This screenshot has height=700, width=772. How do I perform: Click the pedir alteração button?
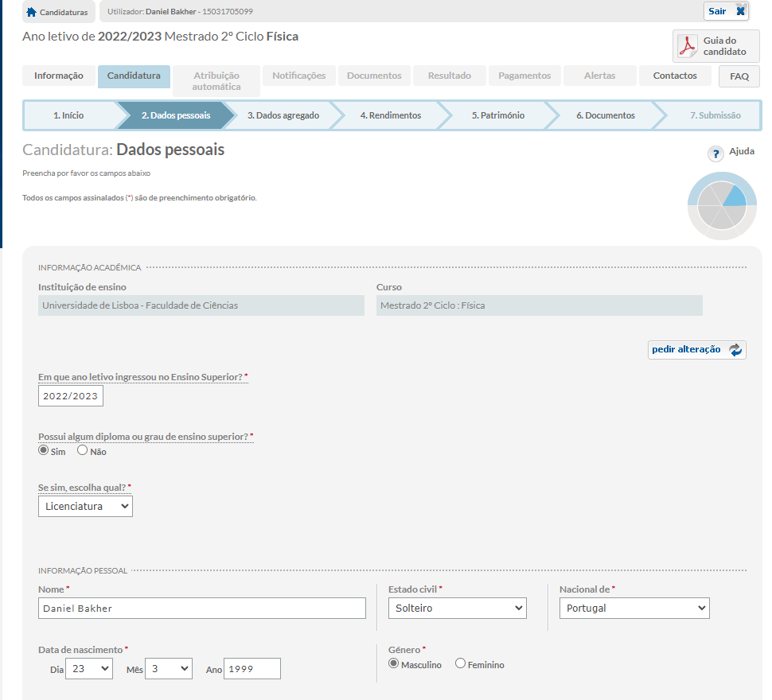point(696,350)
